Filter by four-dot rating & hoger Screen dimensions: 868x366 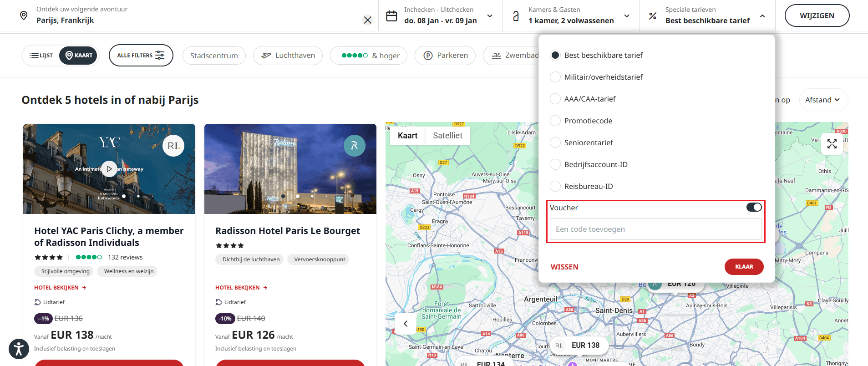click(369, 56)
